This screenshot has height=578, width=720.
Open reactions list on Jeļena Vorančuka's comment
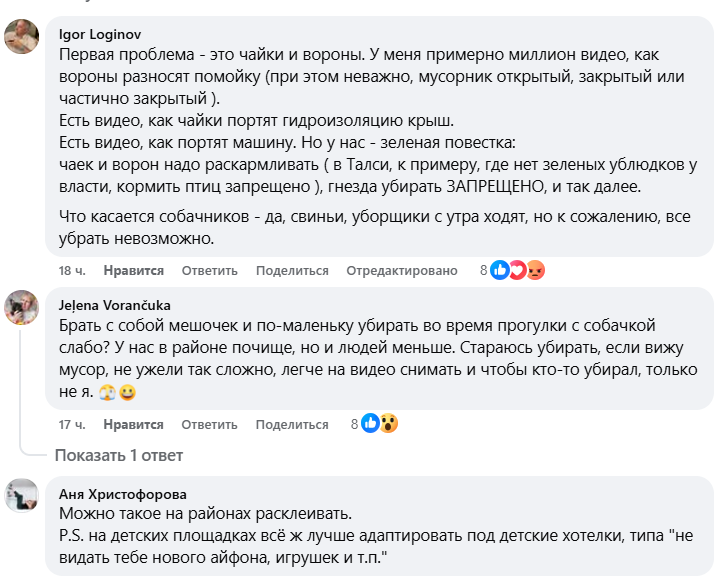click(x=380, y=424)
